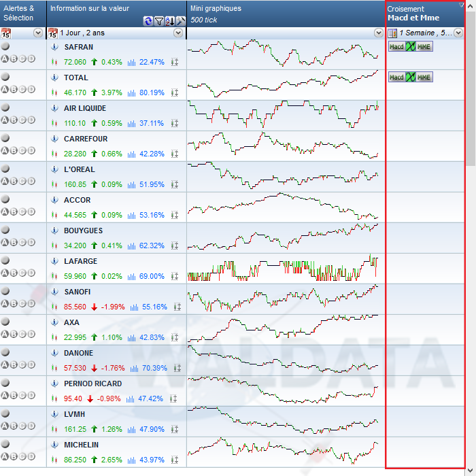Click the -1.99% change for SANOFI
Screen dimensions: 476x476
coord(113,307)
